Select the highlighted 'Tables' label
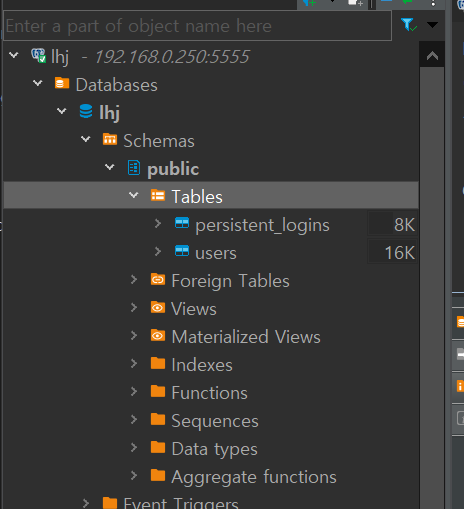This screenshot has height=509, width=464. point(197,197)
